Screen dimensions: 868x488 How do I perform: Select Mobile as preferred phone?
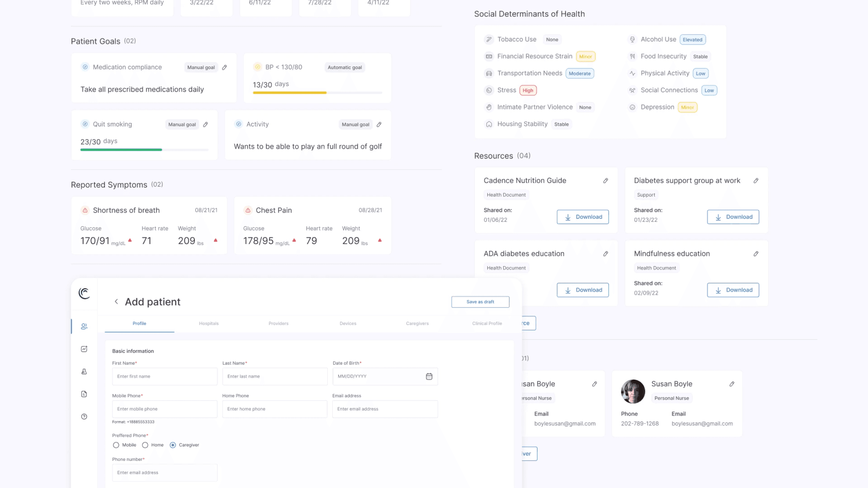point(116,445)
